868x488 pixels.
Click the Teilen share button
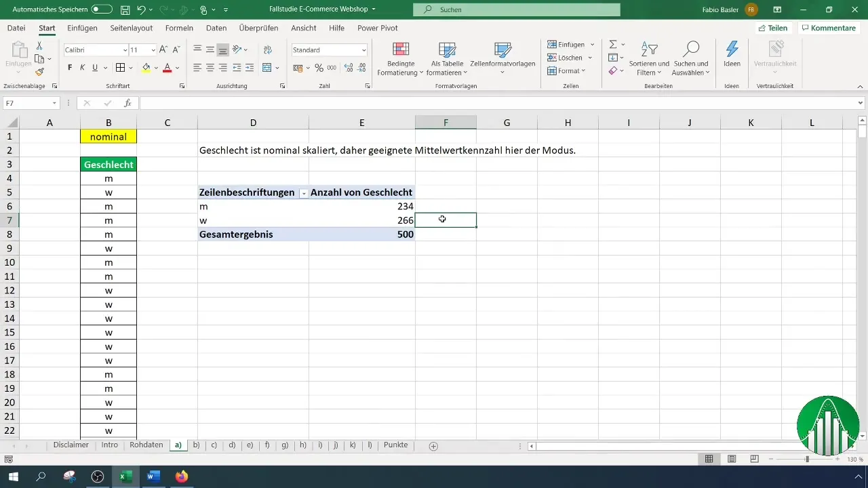(772, 28)
